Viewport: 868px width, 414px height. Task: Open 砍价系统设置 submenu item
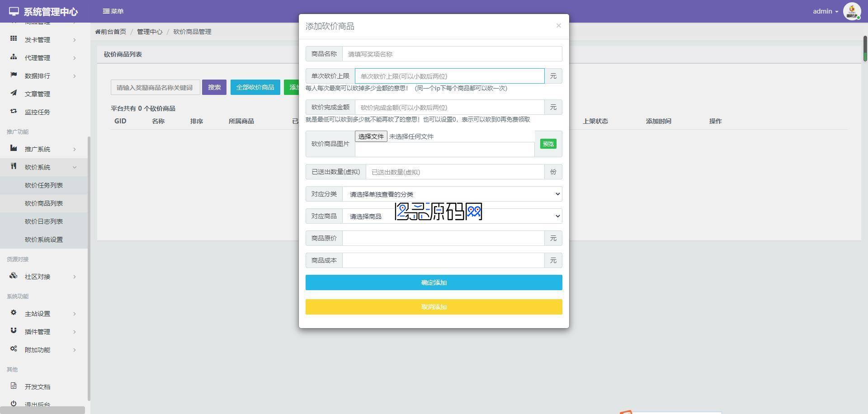pos(44,240)
